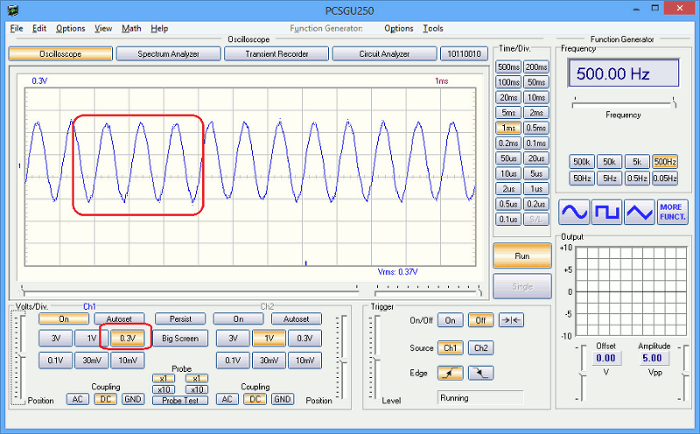Adjust the trigger Level slider
The width and height of the screenshot is (700, 434).
pos(376,357)
